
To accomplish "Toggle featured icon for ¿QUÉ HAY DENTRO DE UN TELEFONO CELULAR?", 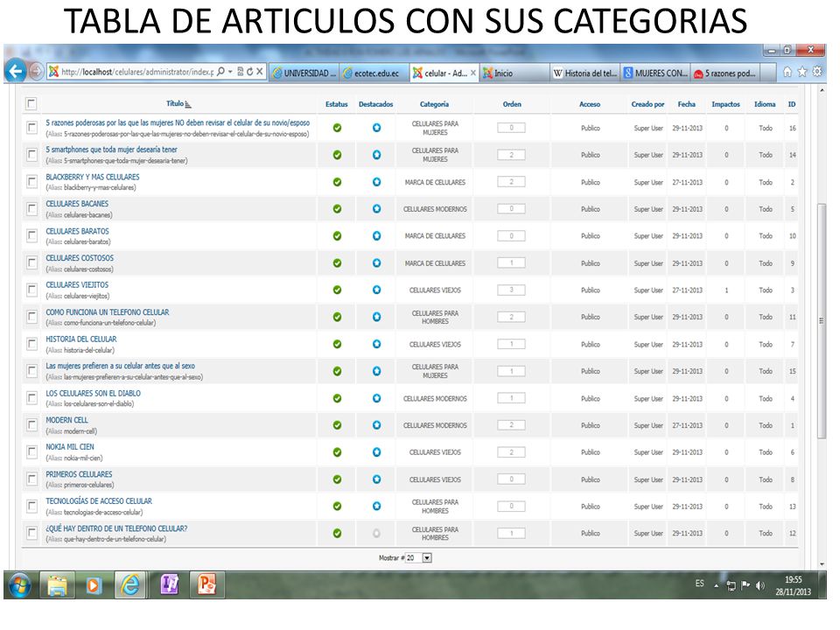I will point(376,533).
